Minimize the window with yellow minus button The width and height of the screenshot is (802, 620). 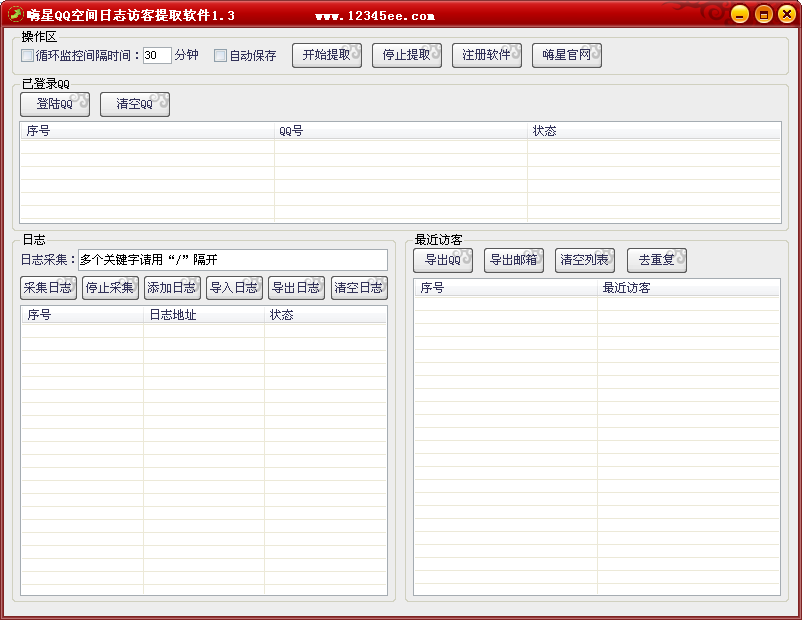tap(740, 14)
